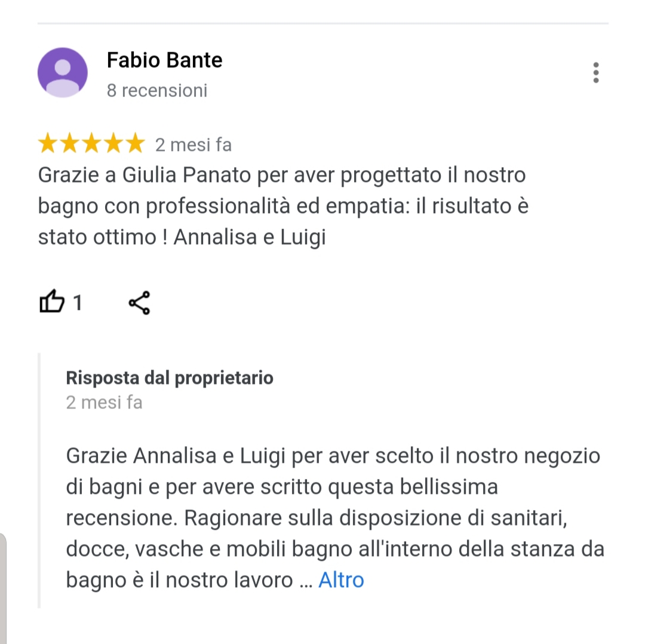
Task: Tap the owner reply text paragraph
Action: coord(335,518)
